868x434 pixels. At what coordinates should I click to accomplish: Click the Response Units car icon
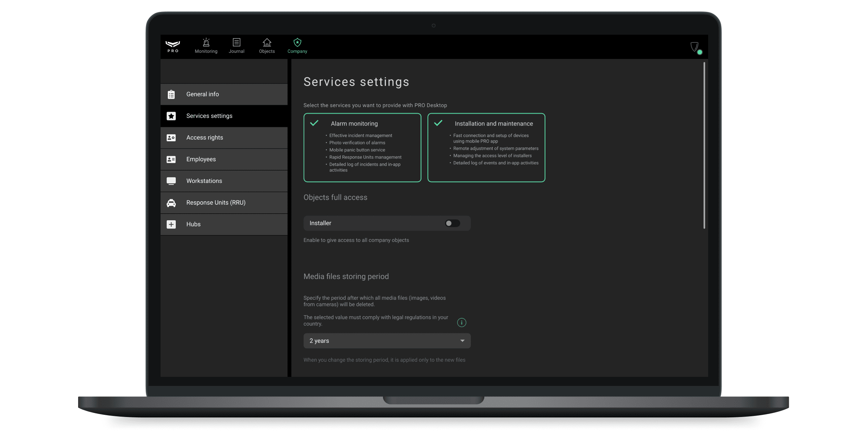click(x=171, y=203)
